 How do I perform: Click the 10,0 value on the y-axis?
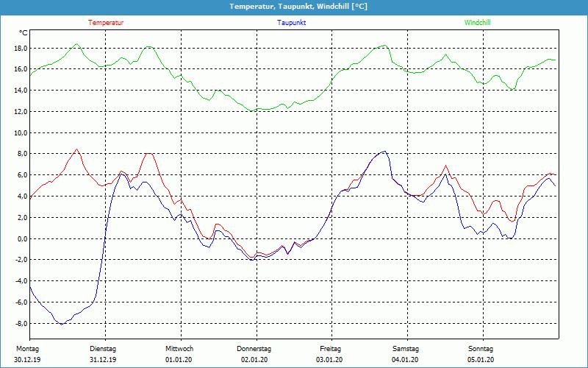click(x=20, y=133)
